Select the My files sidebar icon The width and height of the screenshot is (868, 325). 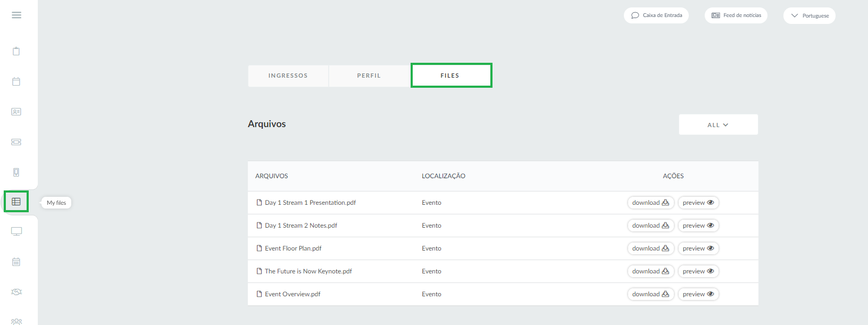coord(16,202)
